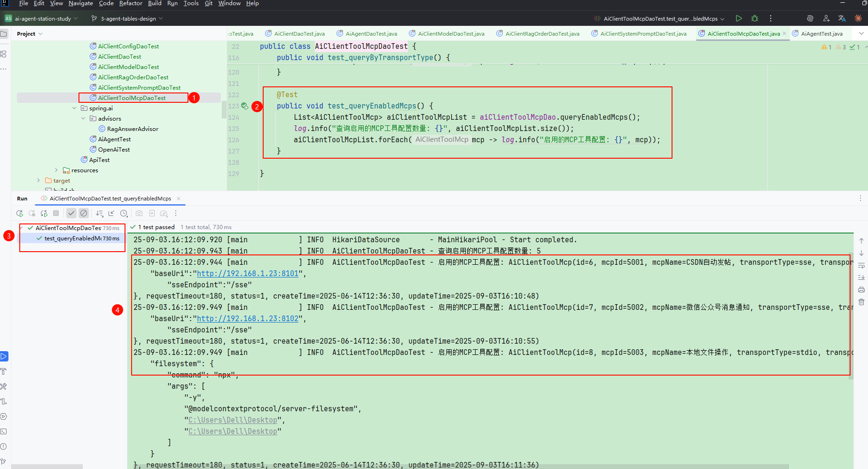Click the project tree vertical scrollbar
Viewport: 868px width, 469px height.
224,110
